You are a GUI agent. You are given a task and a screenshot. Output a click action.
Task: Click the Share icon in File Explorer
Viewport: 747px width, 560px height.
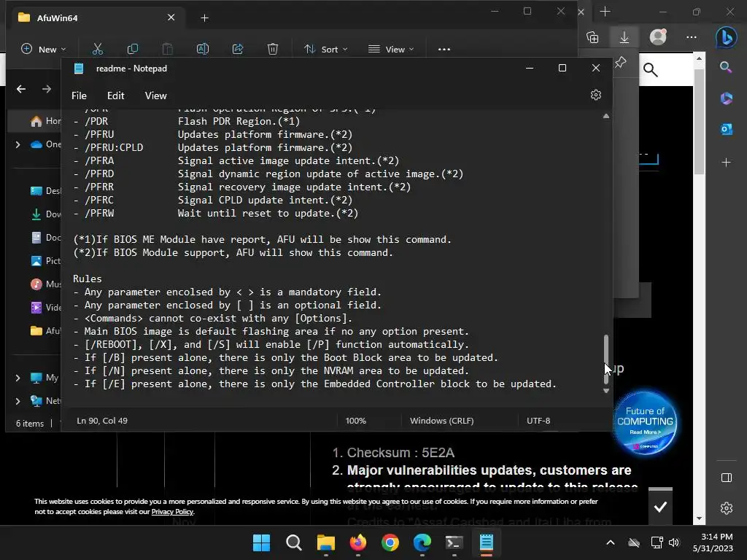click(x=238, y=49)
